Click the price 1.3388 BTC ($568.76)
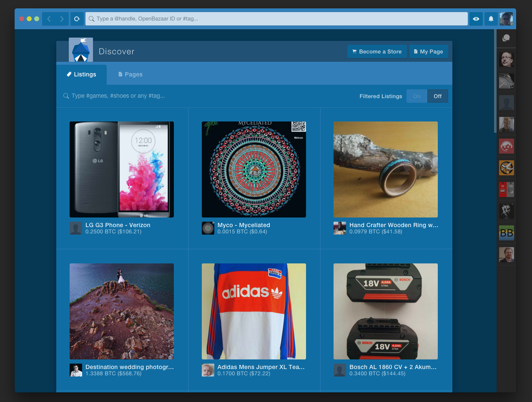The width and height of the screenshot is (532, 402). click(113, 374)
